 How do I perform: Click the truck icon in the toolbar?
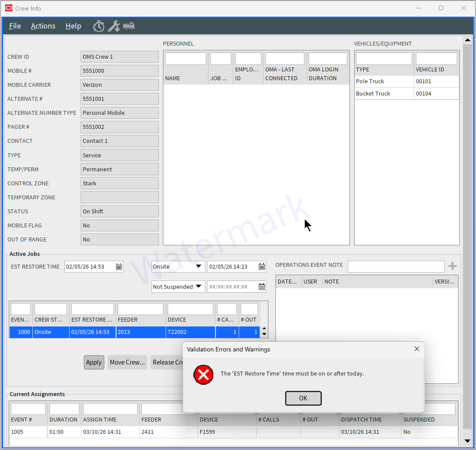(129, 26)
